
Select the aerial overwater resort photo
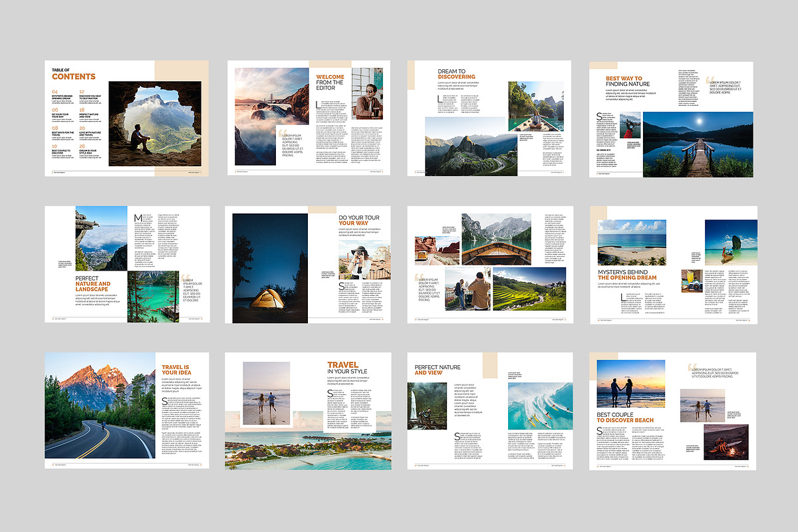308,440
